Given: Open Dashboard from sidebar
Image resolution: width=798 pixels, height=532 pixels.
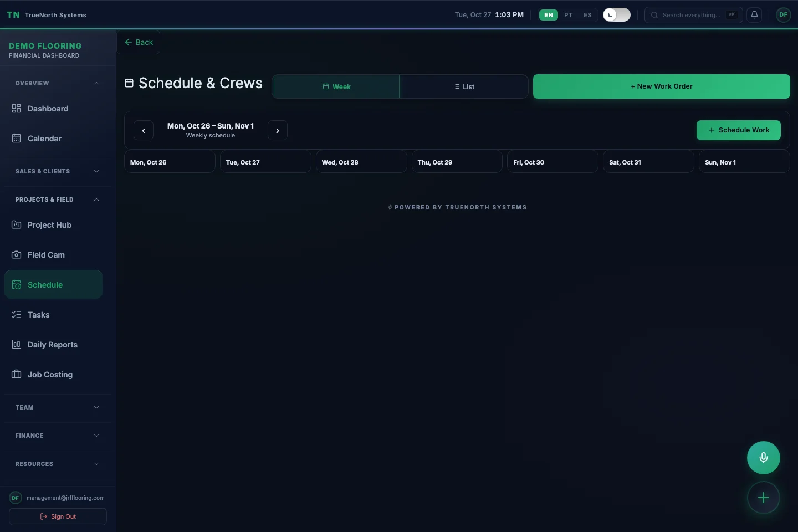Looking at the screenshot, I should pos(53,109).
